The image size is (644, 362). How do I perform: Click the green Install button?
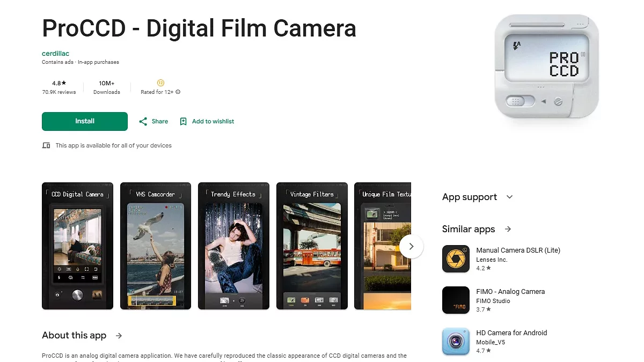click(85, 121)
